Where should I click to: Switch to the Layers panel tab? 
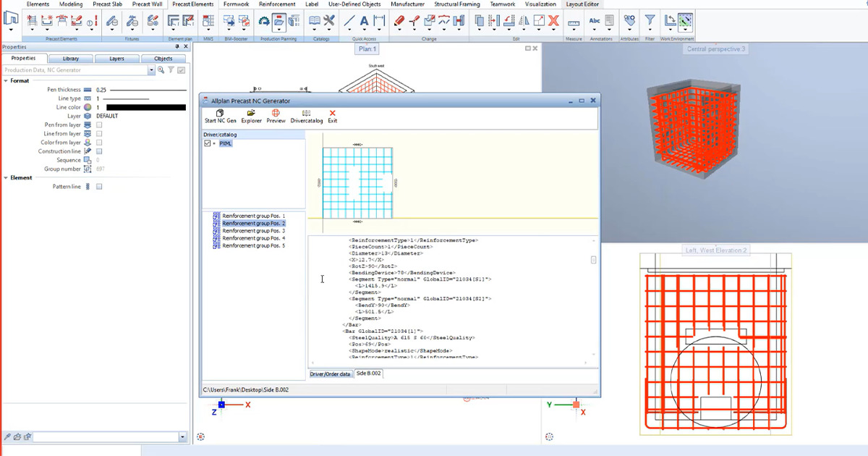click(116, 58)
